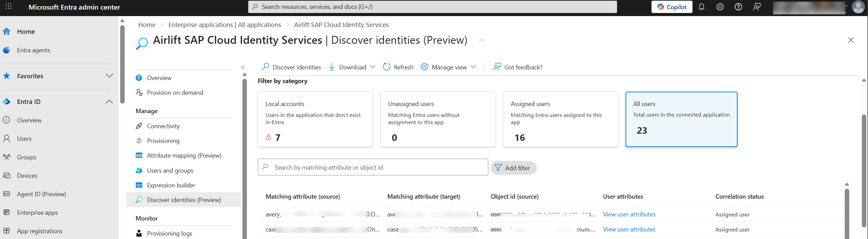
Task: Collapse the resource menu with double chevron
Action: [243, 67]
